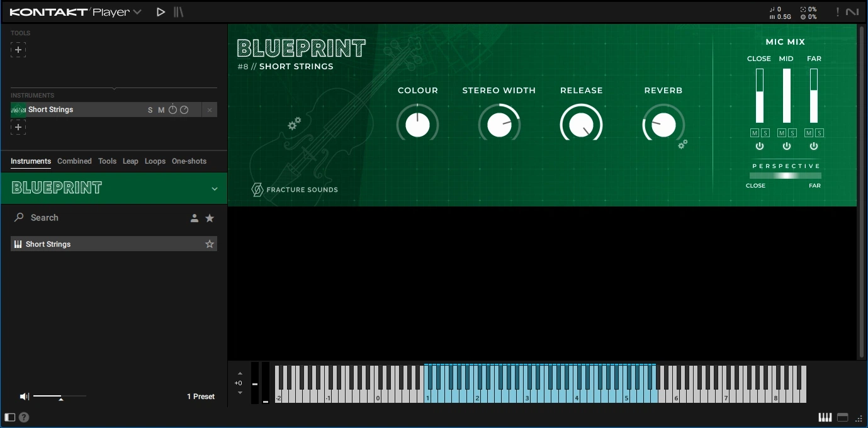Click the STEREO WIDTH knob

(x=499, y=125)
